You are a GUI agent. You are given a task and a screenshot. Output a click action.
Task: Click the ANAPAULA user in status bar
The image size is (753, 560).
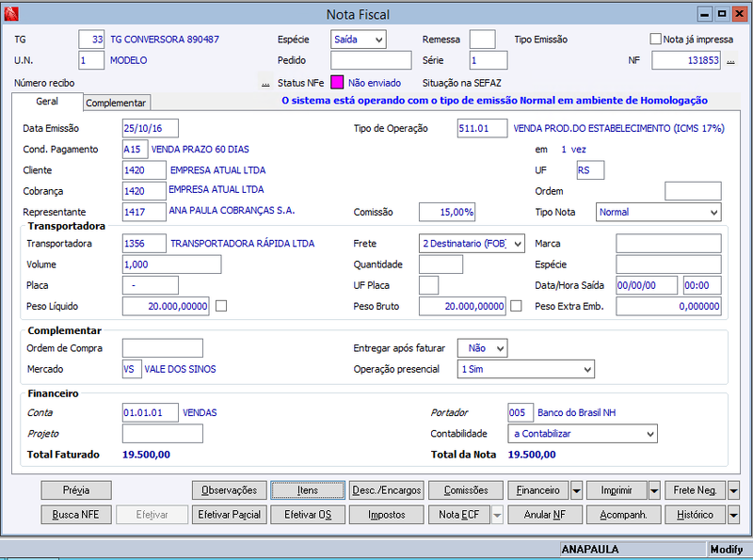click(590, 549)
